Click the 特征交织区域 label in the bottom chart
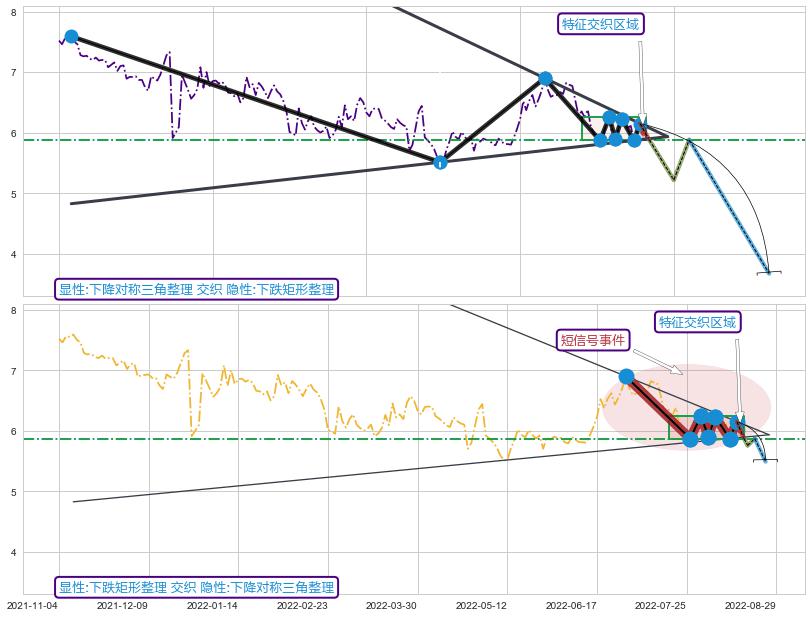 tap(697, 322)
